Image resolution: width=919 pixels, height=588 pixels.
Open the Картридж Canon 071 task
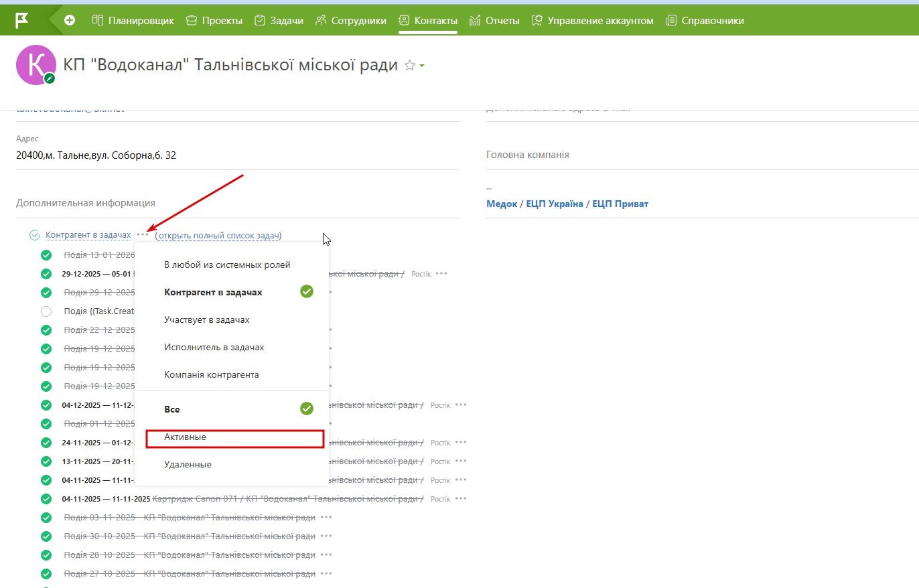[288, 499]
